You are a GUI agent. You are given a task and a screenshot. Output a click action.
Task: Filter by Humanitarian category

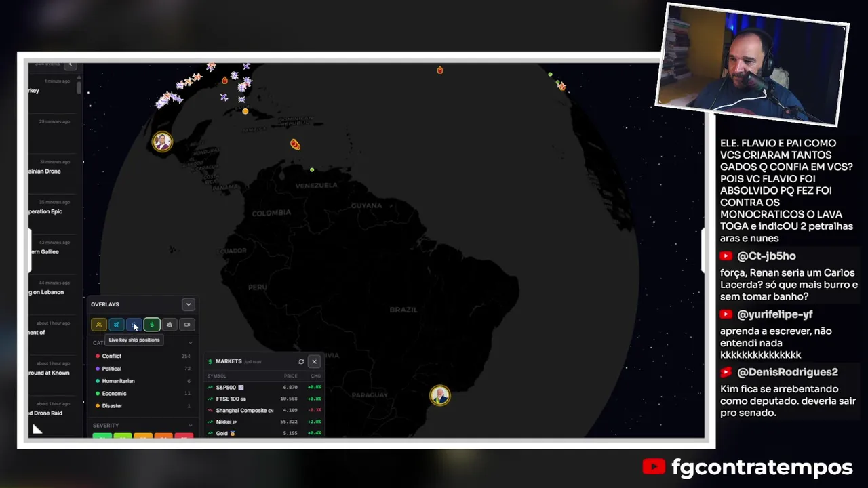143,381
